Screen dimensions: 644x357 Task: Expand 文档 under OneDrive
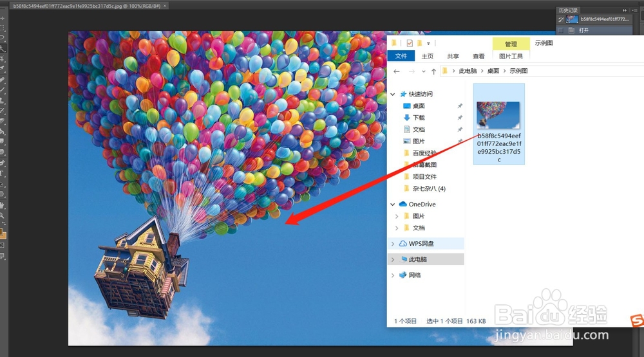click(x=396, y=228)
